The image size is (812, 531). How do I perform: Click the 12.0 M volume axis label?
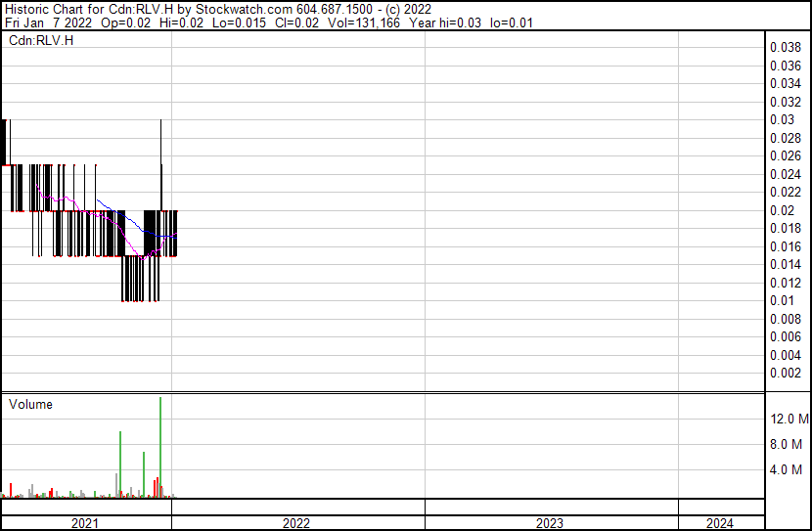(789, 419)
